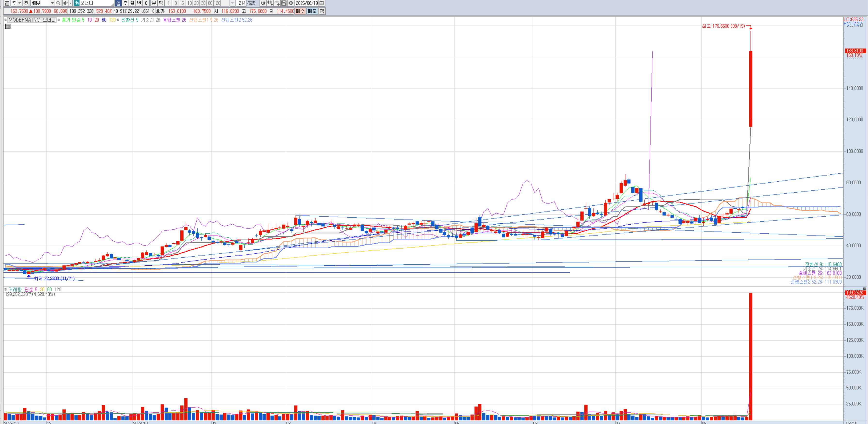
Task: Click the magenta 10 moving average label
Action: point(90,20)
